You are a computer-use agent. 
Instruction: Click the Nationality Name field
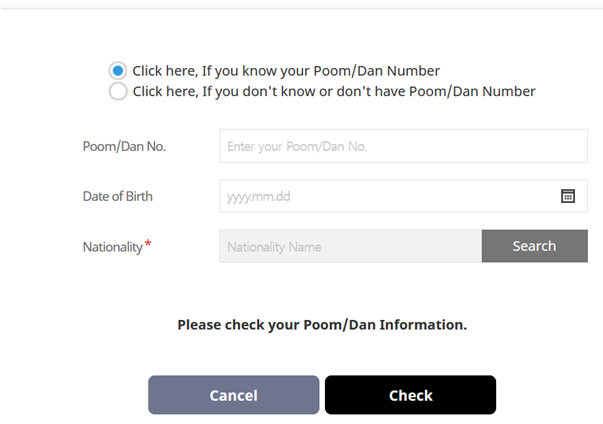pyautogui.click(x=350, y=246)
